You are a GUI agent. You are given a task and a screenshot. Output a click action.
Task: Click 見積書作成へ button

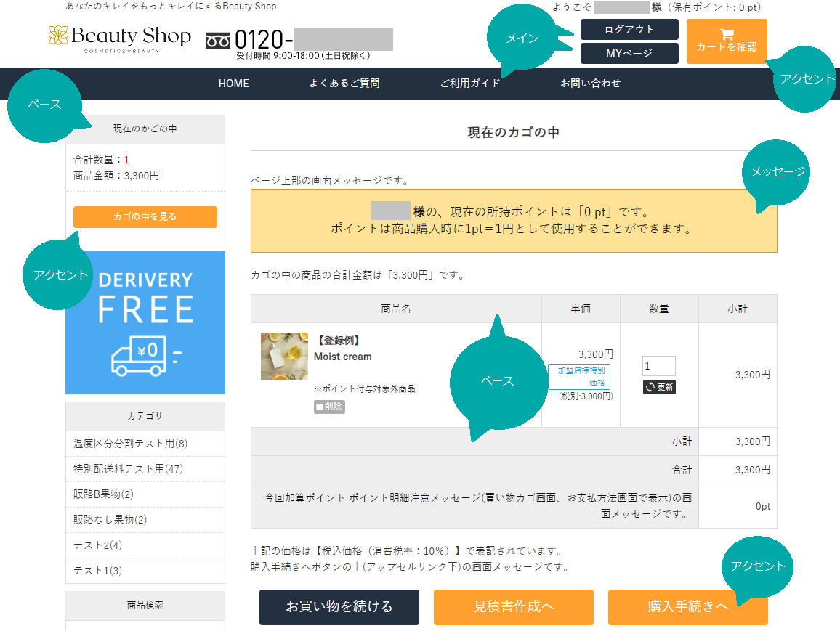tap(513, 607)
